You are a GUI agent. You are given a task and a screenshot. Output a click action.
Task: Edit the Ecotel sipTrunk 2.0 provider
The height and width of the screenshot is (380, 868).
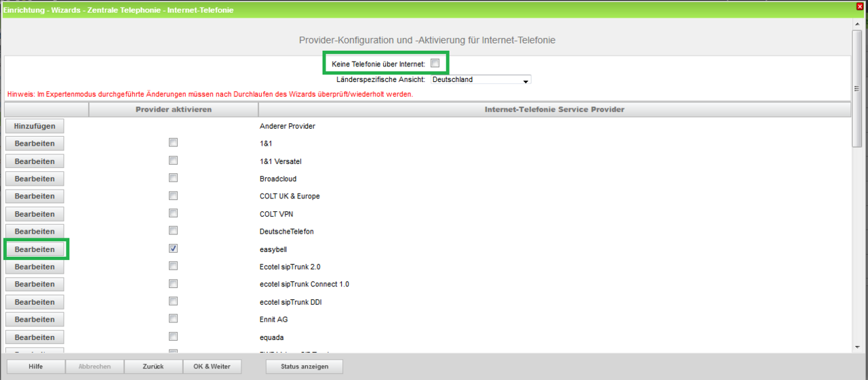click(x=35, y=267)
